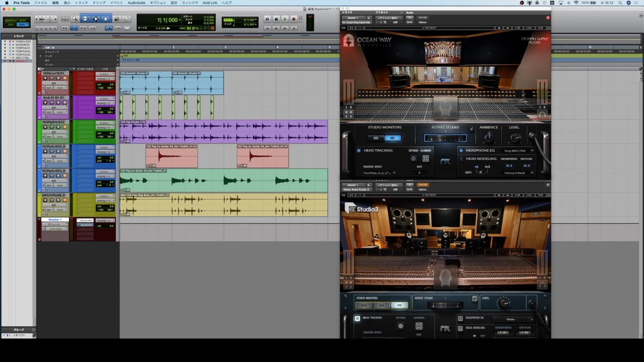Image resolution: width=644 pixels, height=362 pixels.
Task: Open Head Tracking settings gear in Ocean Way
Action: point(413,158)
